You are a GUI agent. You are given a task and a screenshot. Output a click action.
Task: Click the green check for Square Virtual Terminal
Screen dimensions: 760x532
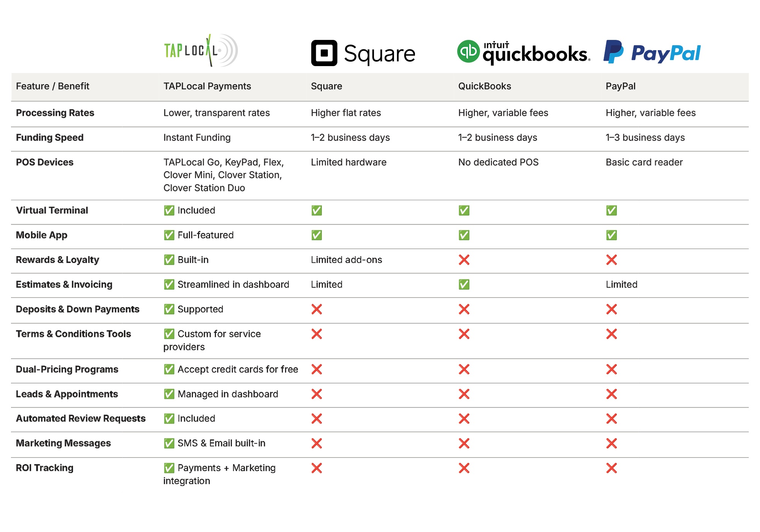point(317,211)
